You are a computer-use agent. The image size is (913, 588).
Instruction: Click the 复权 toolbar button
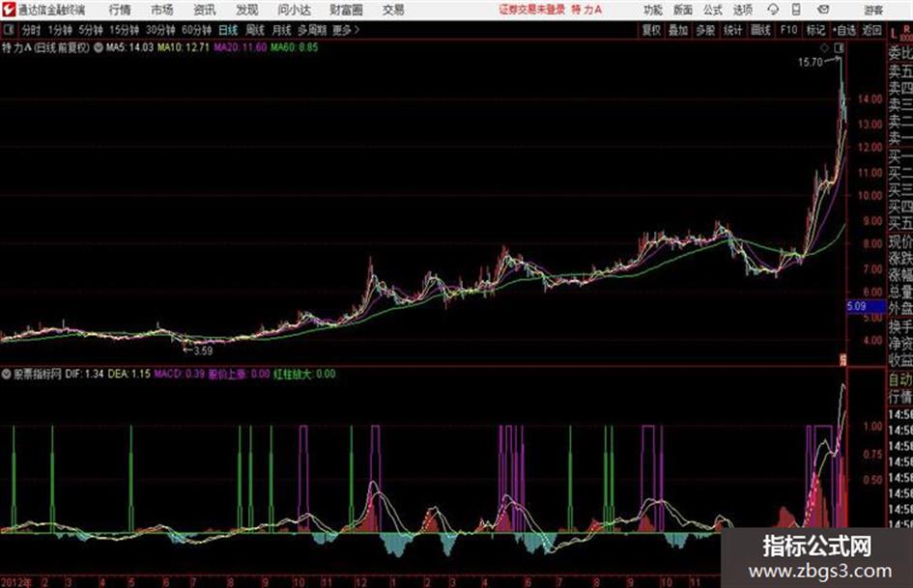click(x=651, y=30)
